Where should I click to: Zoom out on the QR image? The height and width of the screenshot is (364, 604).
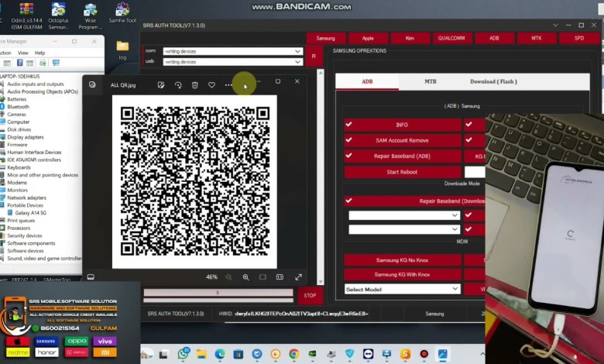point(228,277)
